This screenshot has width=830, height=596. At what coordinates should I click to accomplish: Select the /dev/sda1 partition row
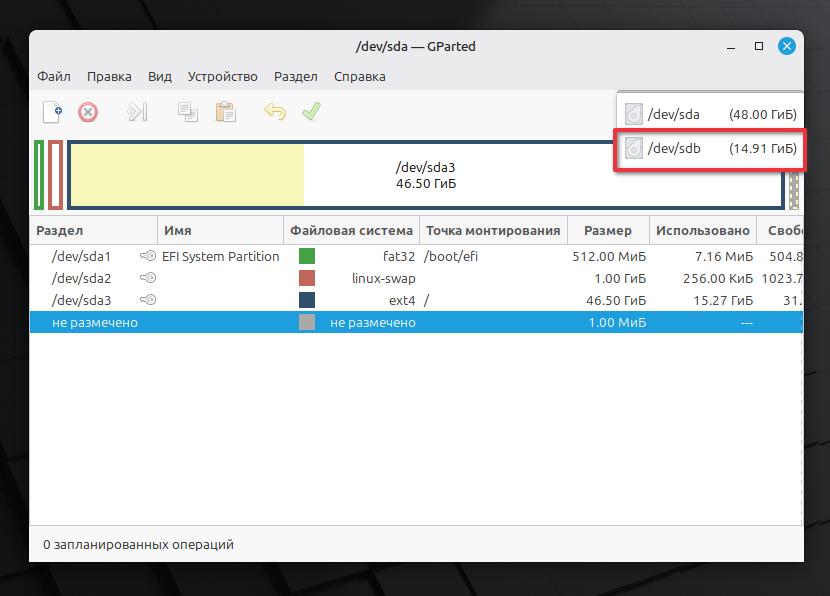coord(416,256)
